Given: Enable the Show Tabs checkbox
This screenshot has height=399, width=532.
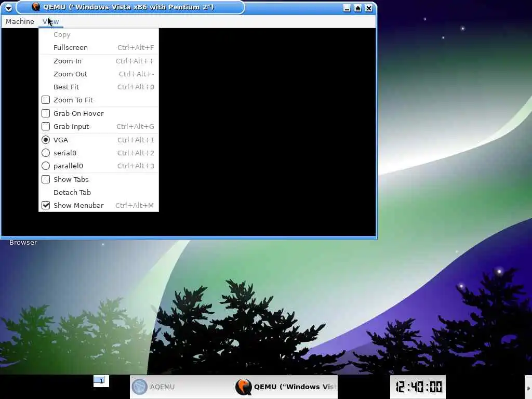Looking at the screenshot, I should coord(46,179).
